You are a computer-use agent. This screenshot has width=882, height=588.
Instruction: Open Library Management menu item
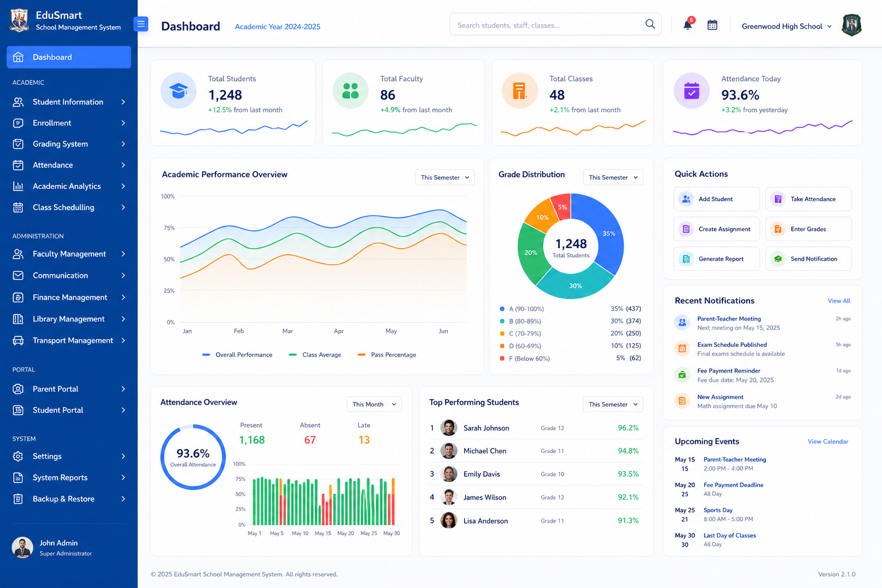point(69,319)
